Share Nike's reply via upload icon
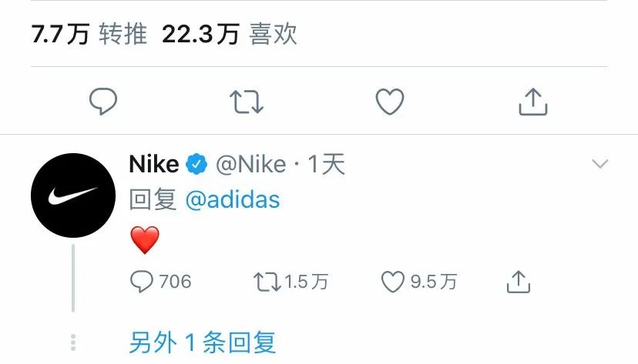The width and height of the screenshot is (638, 364). [519, 282]
